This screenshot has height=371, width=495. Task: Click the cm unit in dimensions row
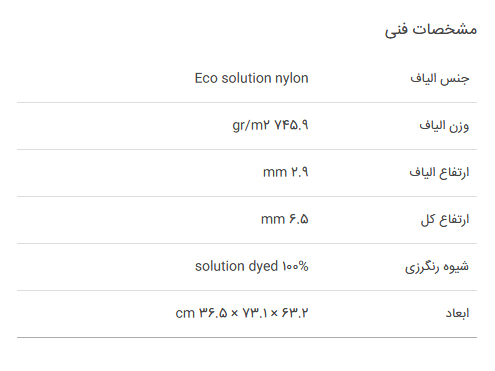(x=185, y=314)
